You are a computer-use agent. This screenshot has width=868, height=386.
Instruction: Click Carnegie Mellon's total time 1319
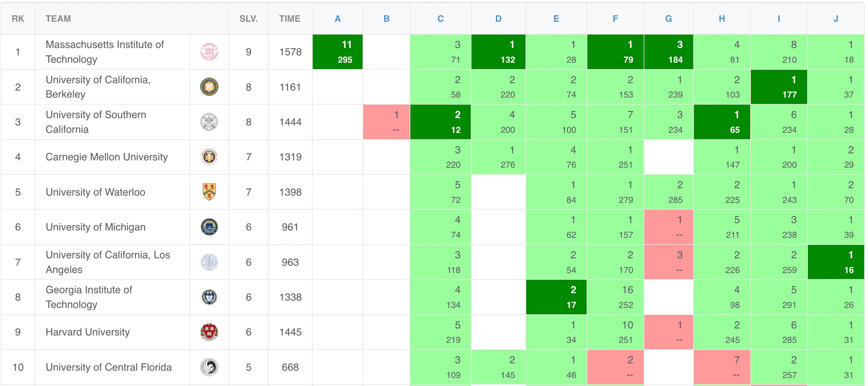(x=290, y=157)
